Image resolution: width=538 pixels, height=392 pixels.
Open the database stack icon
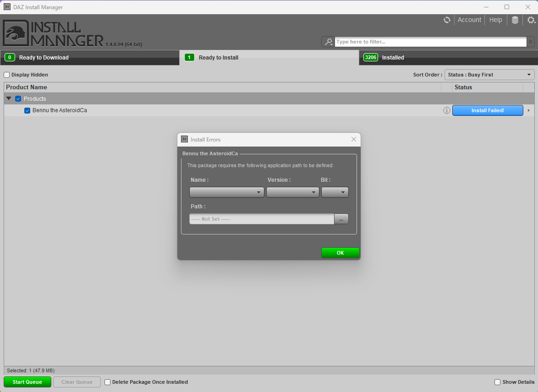515,20
